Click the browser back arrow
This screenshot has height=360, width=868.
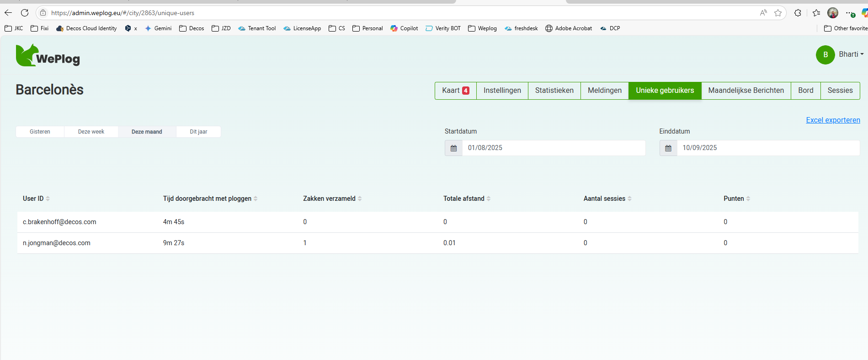point(8,13)
